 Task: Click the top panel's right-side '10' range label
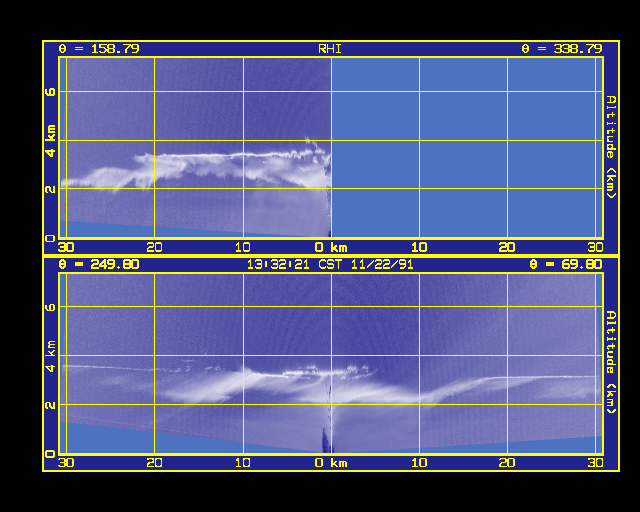[419, 247]
